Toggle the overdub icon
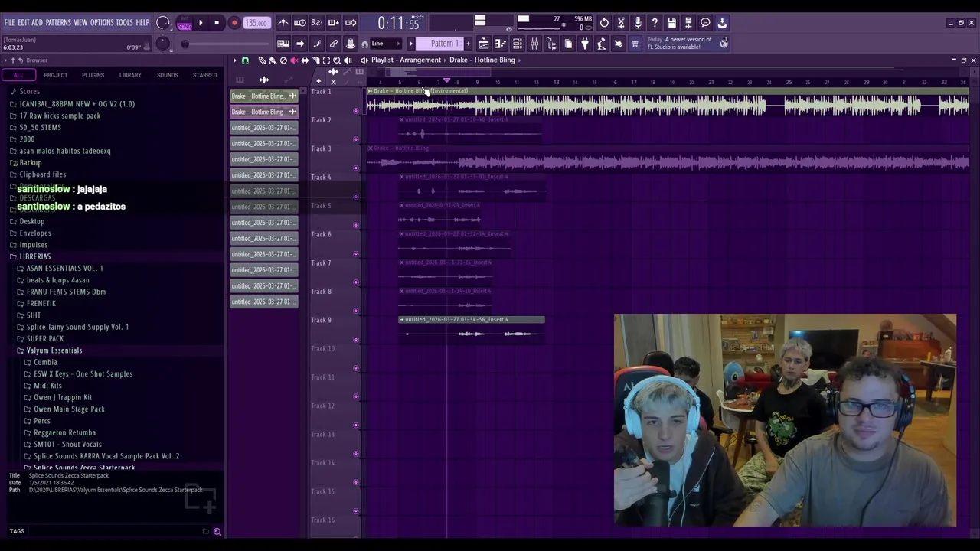 334,23
